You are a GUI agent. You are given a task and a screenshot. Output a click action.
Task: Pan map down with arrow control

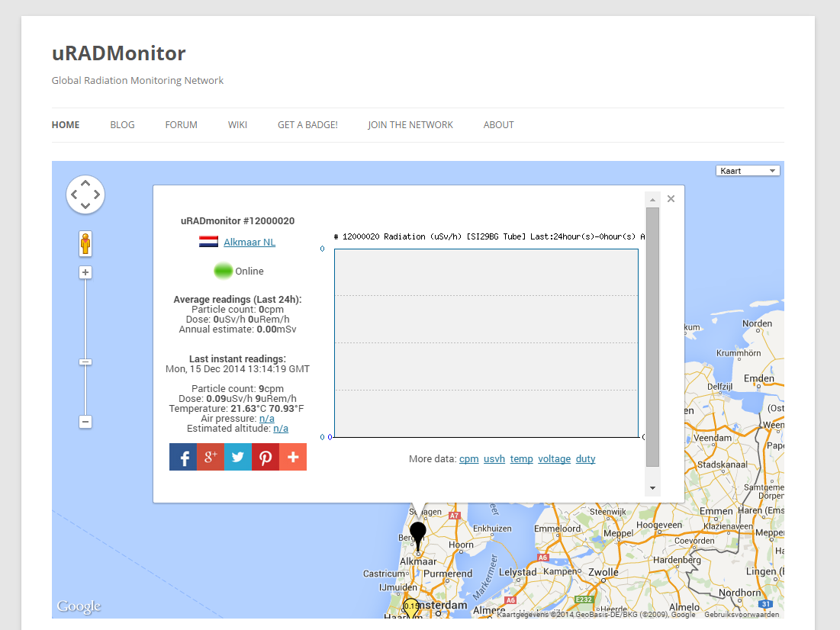[85, 206]
